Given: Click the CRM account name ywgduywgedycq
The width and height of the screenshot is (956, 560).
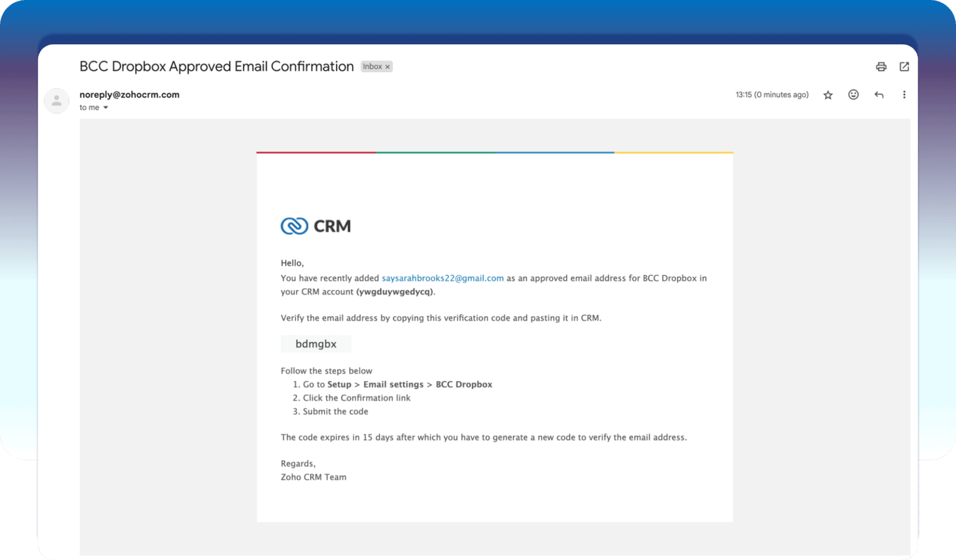Looking at the screenshot, I should pos(395,292).
